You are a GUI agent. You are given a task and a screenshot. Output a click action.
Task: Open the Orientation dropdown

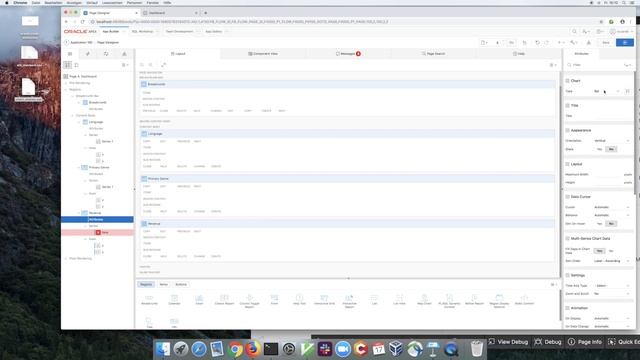(x=612, y=141)
